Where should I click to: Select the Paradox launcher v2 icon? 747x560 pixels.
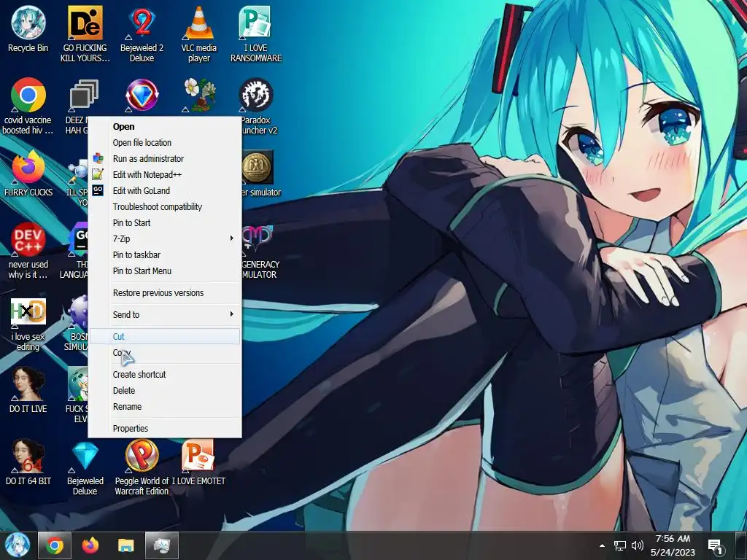(256, 106)
